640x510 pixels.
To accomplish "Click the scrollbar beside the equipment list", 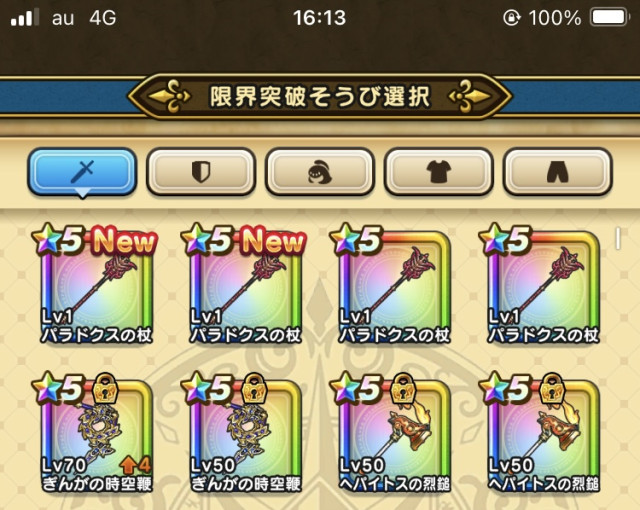I will coord(618,239).
